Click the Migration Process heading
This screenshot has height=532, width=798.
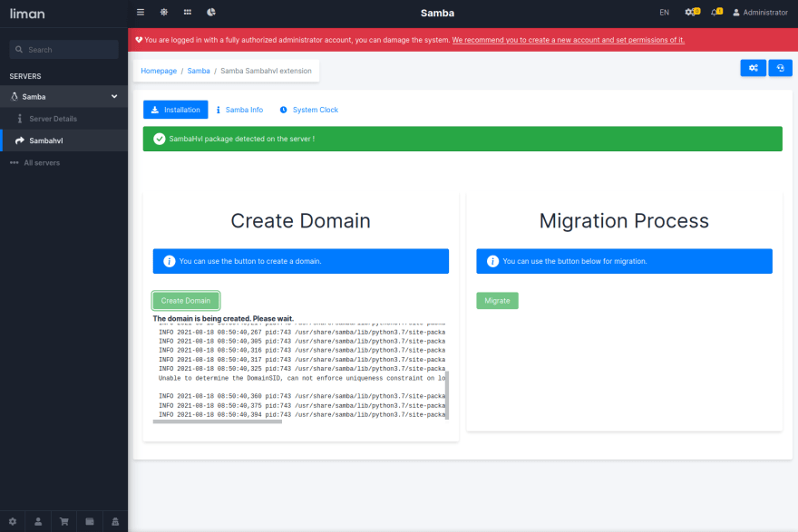pos(624,221)
